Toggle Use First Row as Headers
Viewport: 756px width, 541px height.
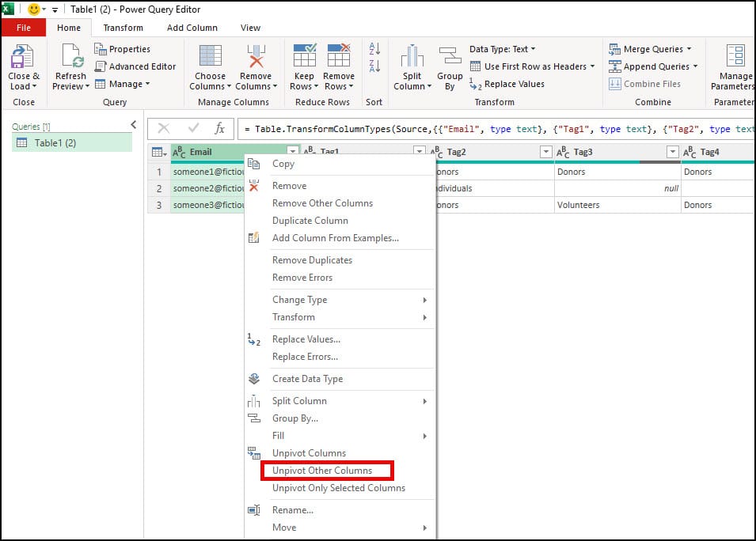pos(531,66)
